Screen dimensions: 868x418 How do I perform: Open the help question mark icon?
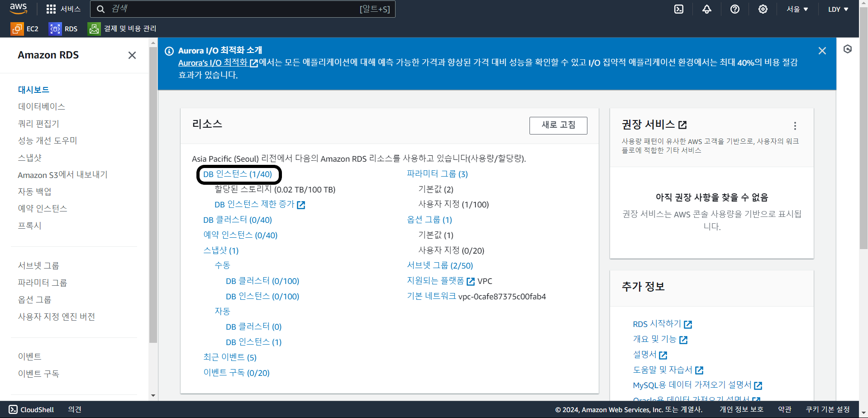coord(735,9)
